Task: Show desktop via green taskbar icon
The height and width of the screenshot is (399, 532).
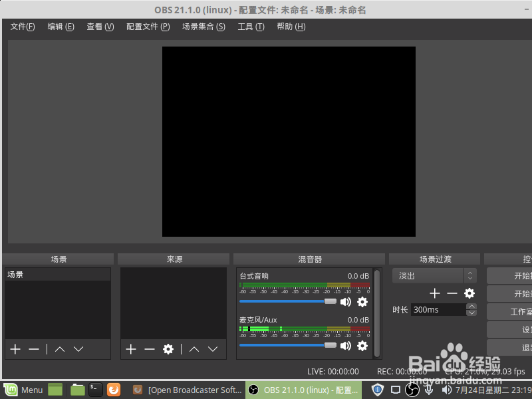Action: tap(55, 390)
